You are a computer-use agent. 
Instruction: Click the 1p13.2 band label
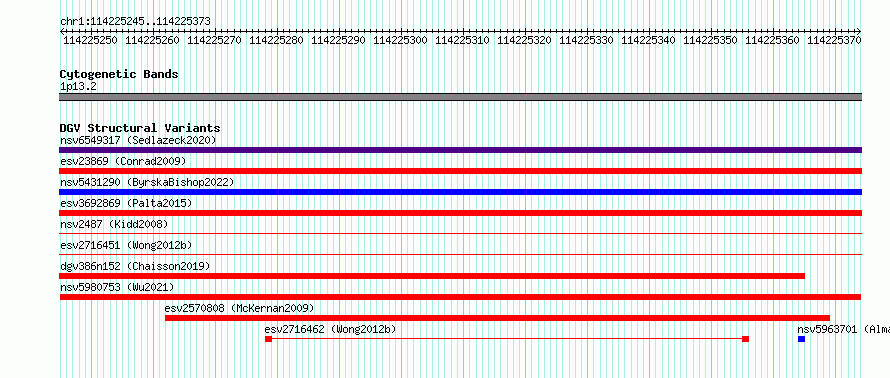(78, 87)
